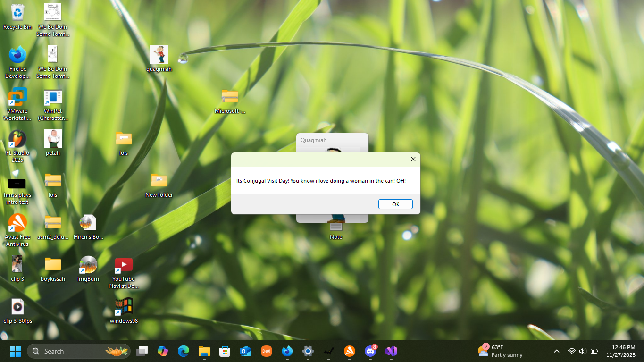
Task: Click the taskbar Search box
Action: click(78, 351)
